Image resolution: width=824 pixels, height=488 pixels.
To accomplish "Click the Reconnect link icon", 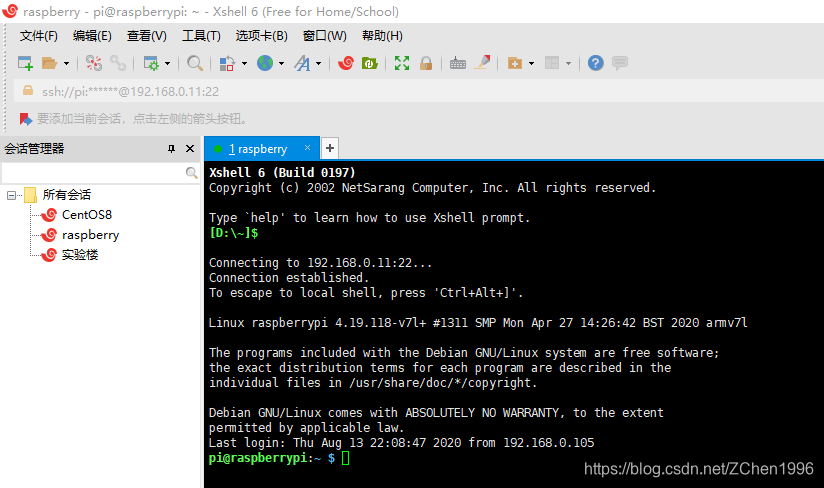I will point(118,63).
